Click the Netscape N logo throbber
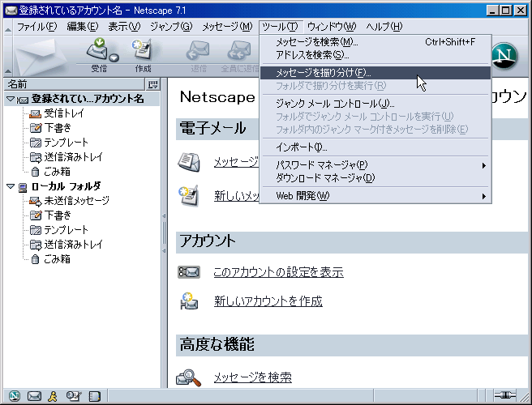Viewport: 532px width, 405px height. coord(504,56)
